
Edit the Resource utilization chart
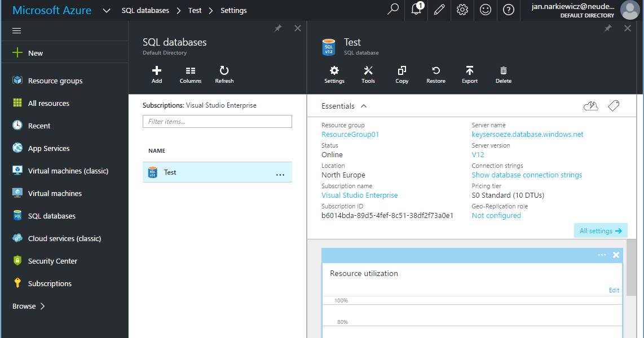pyautogui.click(x=614, y=290)
